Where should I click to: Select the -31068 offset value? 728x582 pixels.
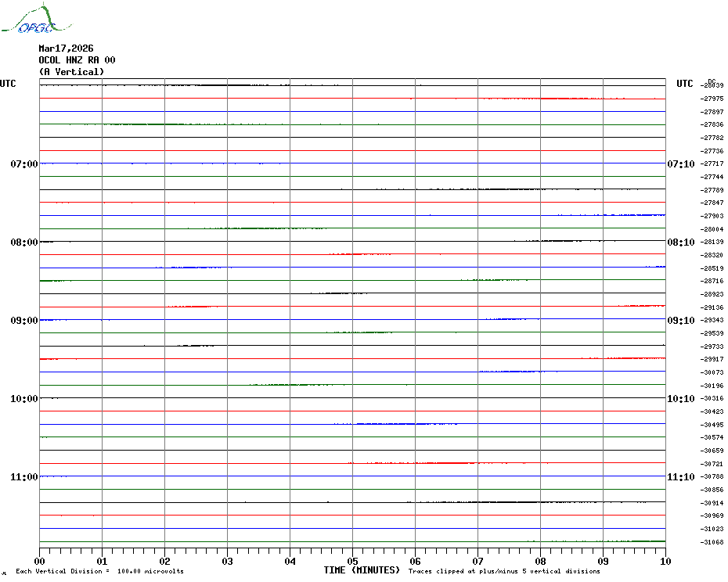pyautogui.click(x=712, y=542)
